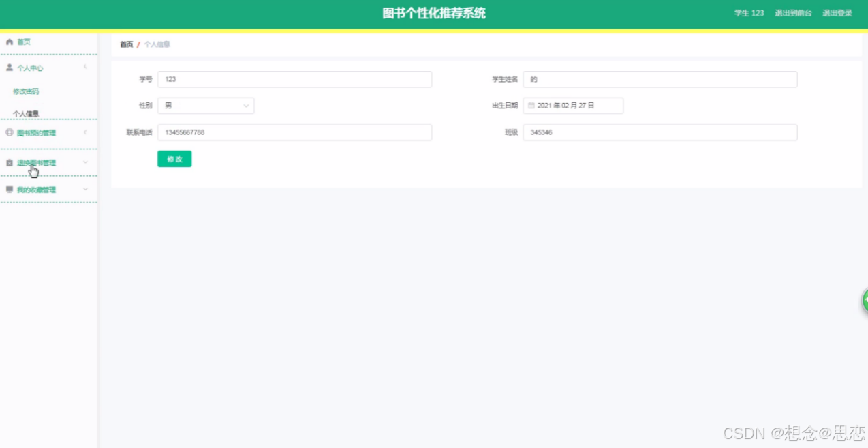
Task: Click the 出生日期 date field
Action: point(573,106)
